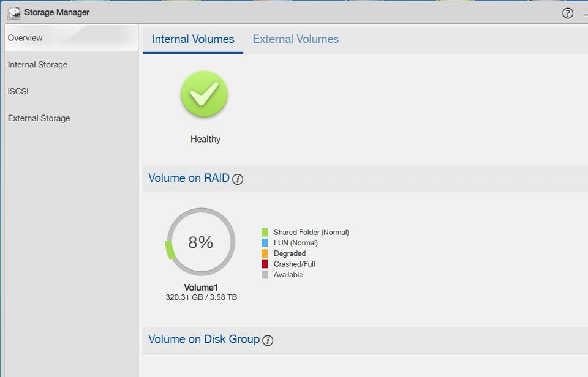Switch to the Internal Volumes tab
This screenshot has width=588, height=377.
pyautogui.click(x=193, y=39)
